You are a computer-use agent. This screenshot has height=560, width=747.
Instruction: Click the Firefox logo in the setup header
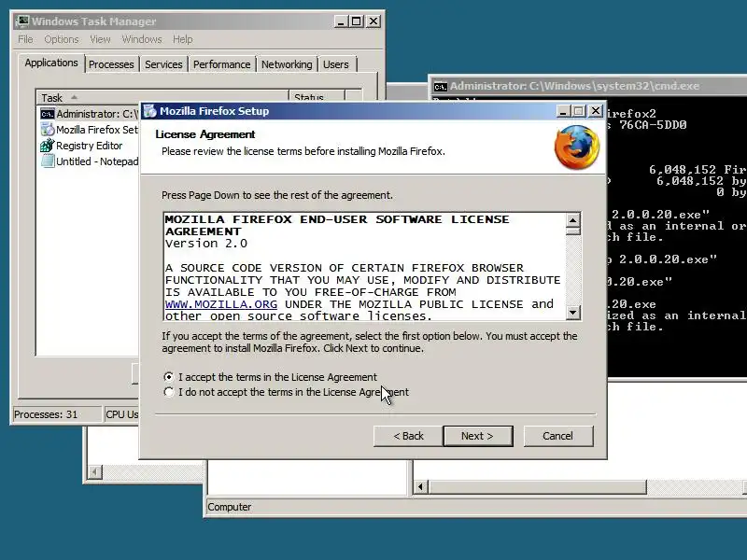(x=576, y=147)
